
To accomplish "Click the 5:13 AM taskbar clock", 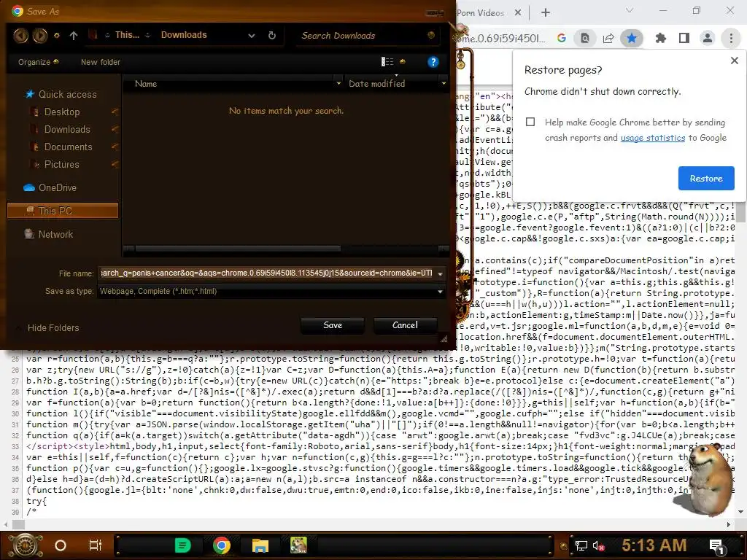I will point(654,545).
